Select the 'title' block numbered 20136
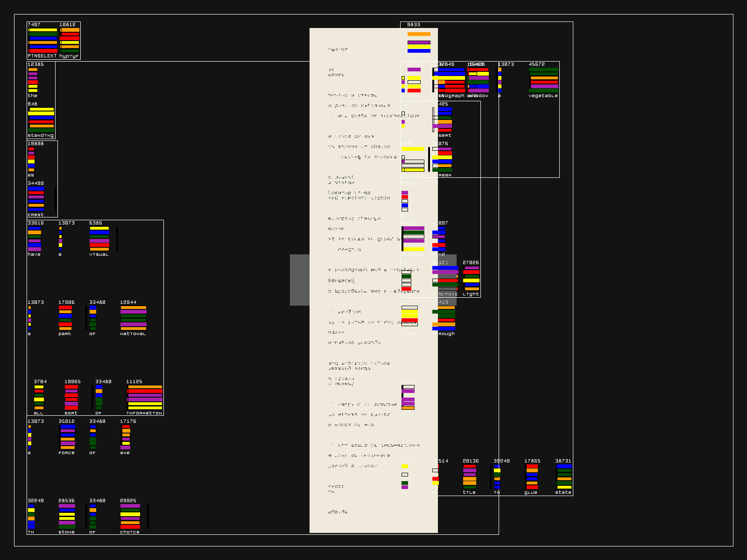 (x=470, y=477)
